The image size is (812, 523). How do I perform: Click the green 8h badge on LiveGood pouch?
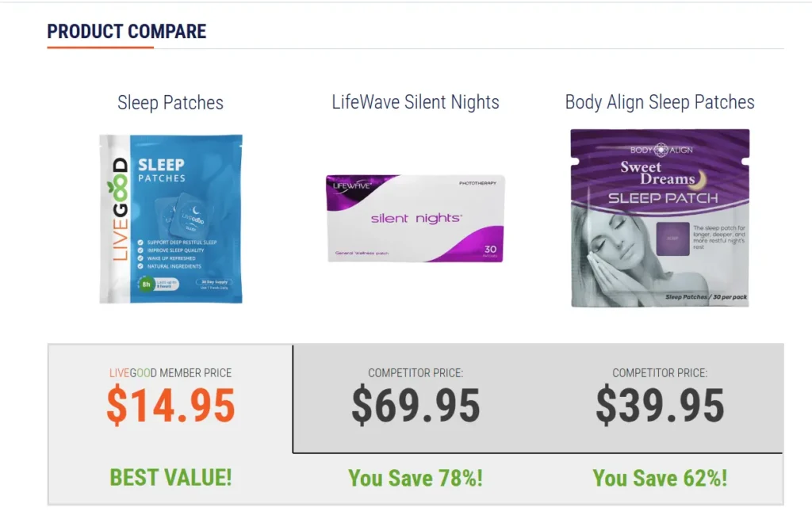click(x=145, y=283)
